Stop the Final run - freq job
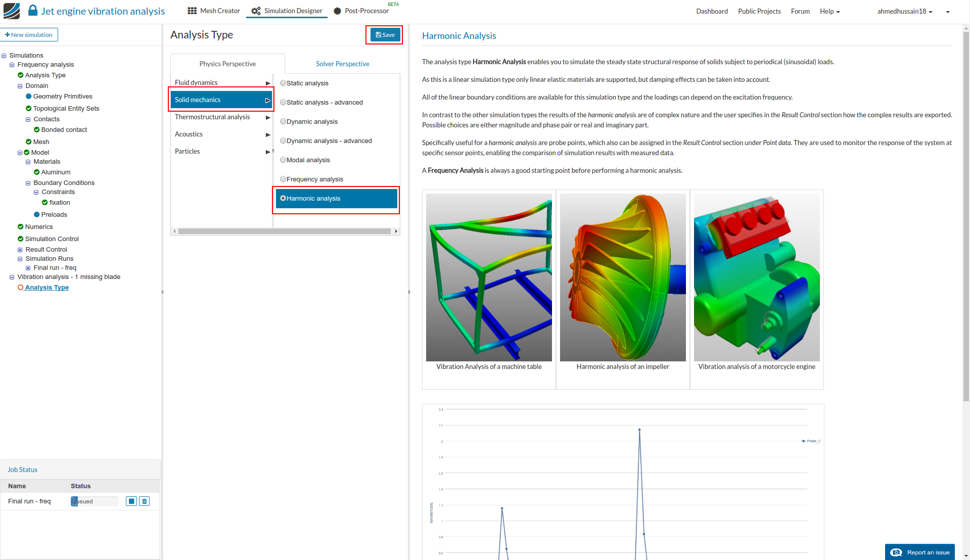Viewport: 970px width, 560px height. [x=131, y=501]
